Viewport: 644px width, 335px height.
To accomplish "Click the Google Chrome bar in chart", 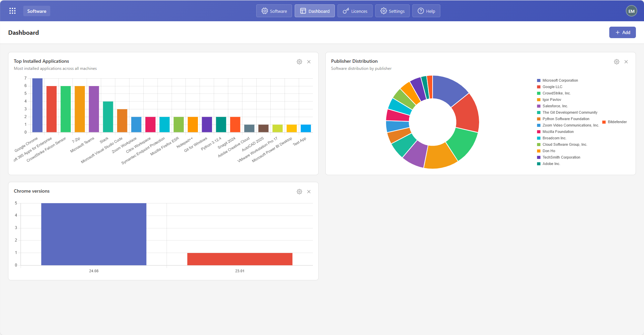I will point(37,105).
